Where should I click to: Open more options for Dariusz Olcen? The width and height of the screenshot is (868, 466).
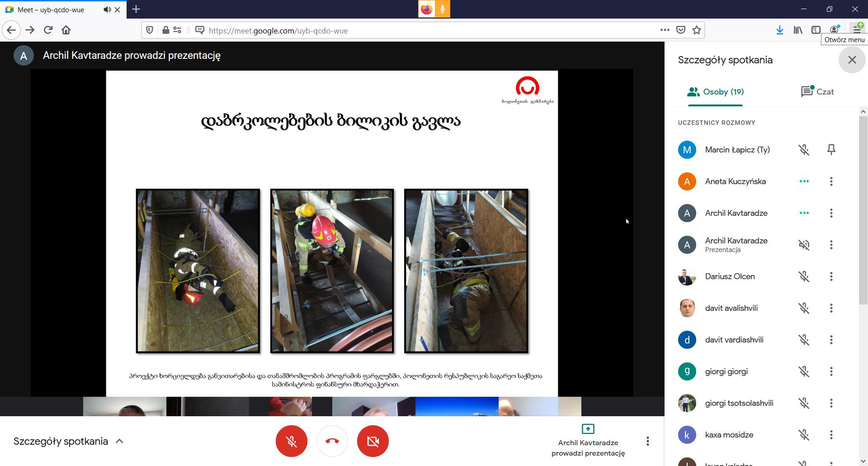tap(831, 276)
